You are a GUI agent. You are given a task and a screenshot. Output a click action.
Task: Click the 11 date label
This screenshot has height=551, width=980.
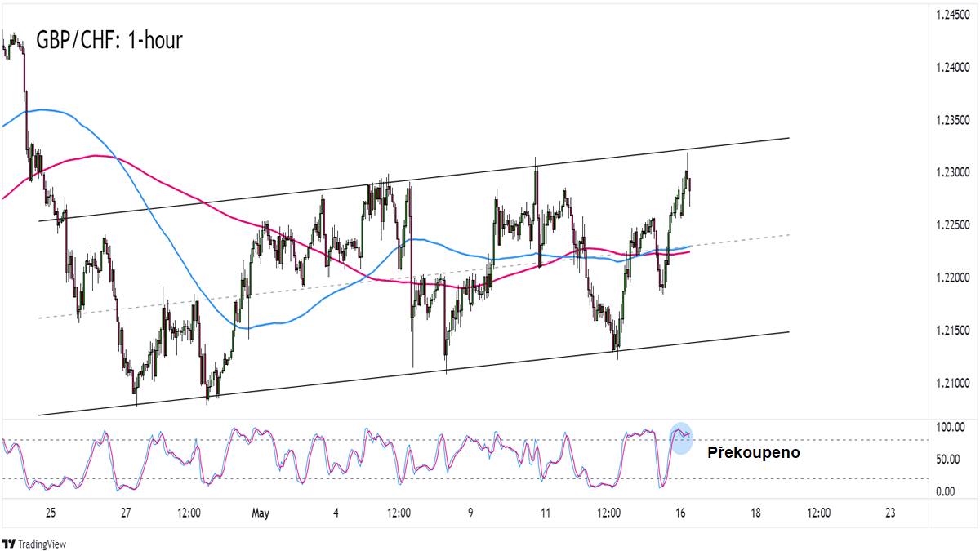(546, 513)
